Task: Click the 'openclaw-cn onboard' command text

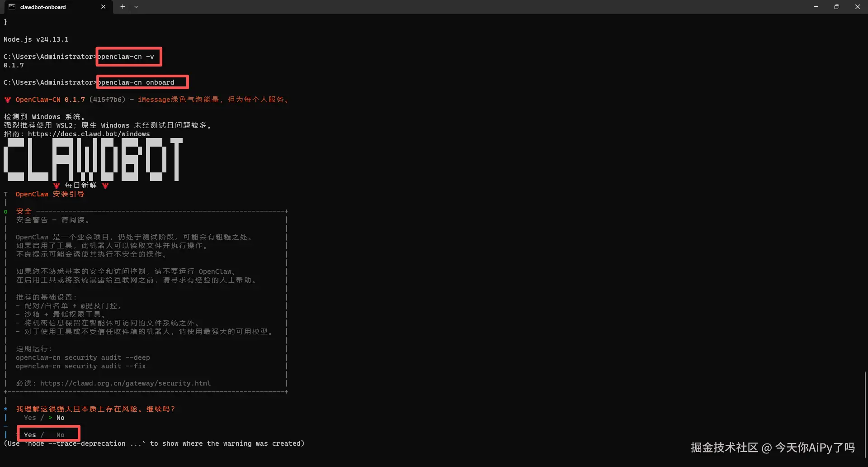Action: tap(136, 82)
